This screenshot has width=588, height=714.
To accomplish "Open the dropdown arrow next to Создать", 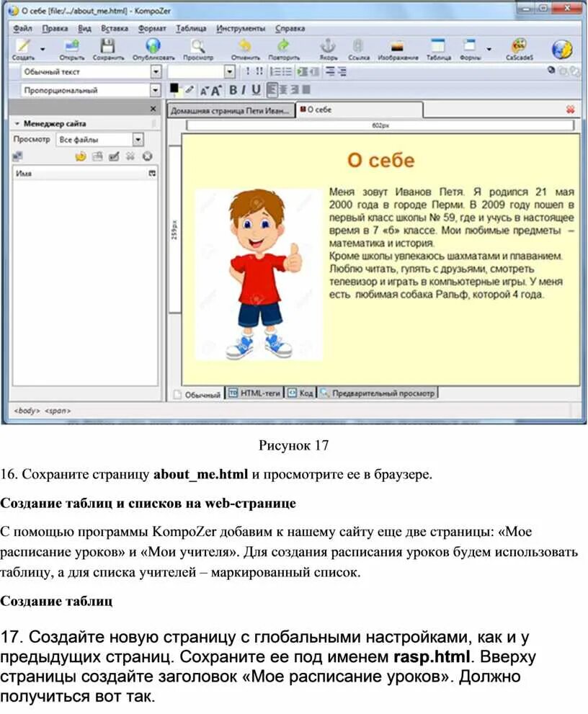I will (x=43, y=49).
